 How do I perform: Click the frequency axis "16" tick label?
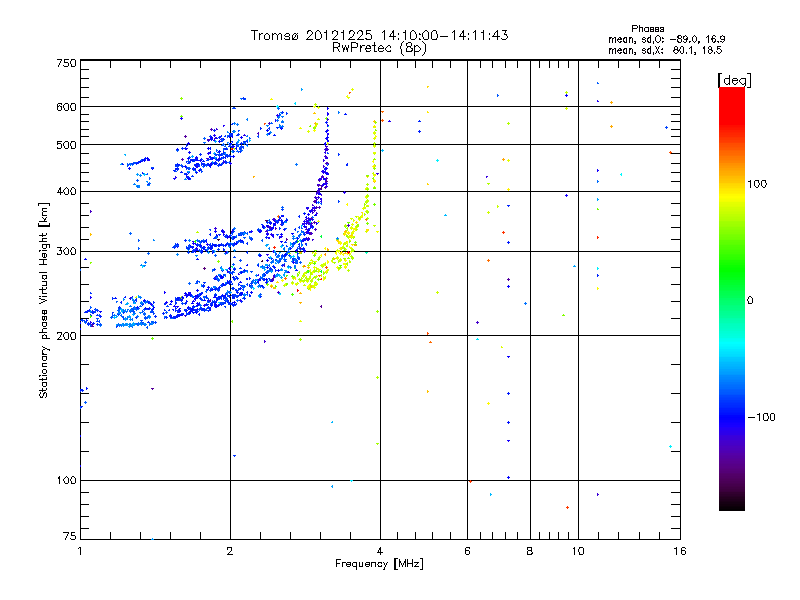680,551
